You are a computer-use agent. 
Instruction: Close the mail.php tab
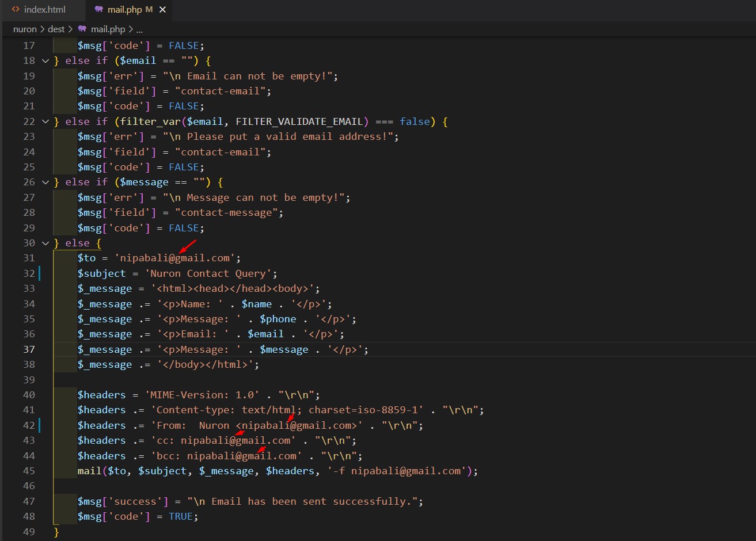coord(163,10)
